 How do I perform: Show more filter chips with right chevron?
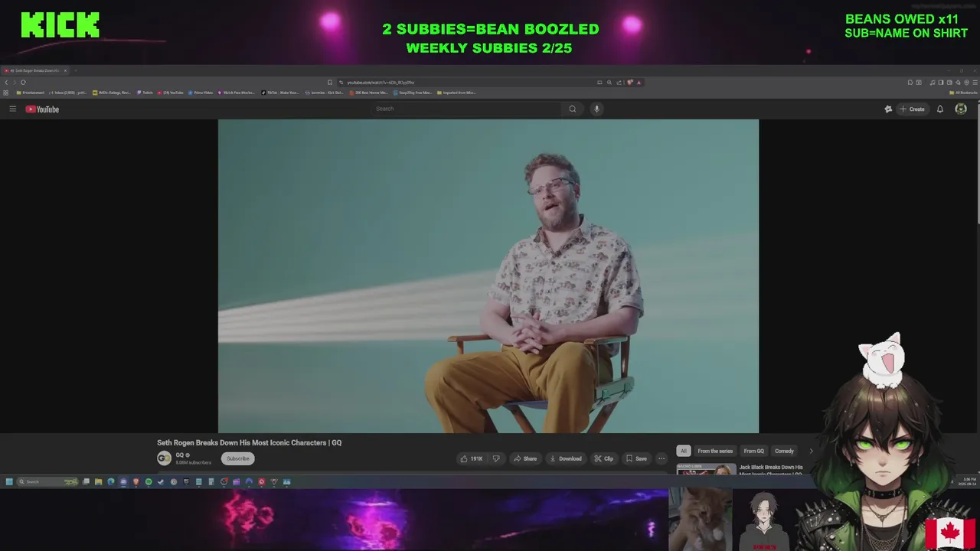[x=812, y=451]
